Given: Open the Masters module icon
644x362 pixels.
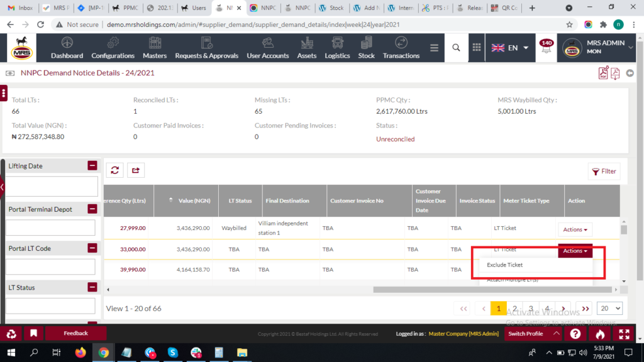Looking at the screenshot, I should click(x=155, y=43).
